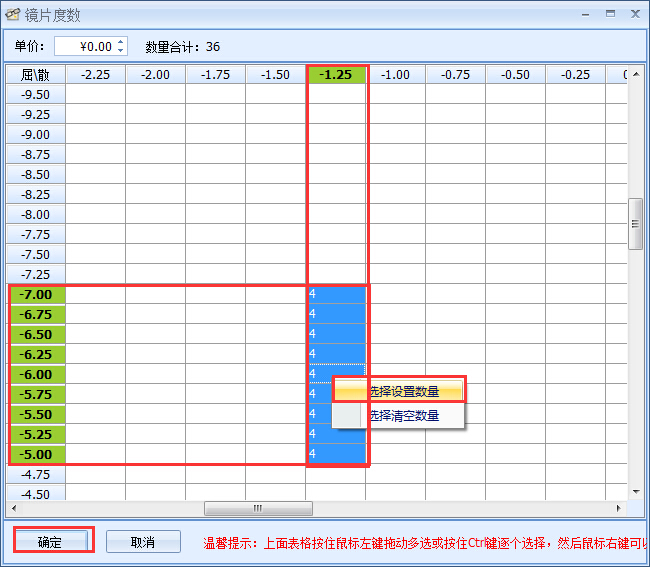Click horizontal scrollbar left arrow
650x567 pixels.
(14, 508)
